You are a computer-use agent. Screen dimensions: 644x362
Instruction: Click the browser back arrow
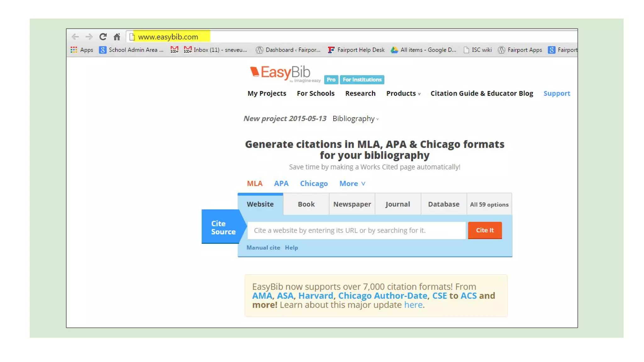[75, 37]
